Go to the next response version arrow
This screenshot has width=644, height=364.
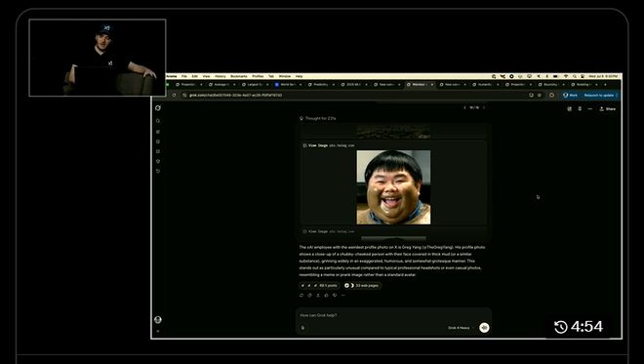[x=484, y=107]
